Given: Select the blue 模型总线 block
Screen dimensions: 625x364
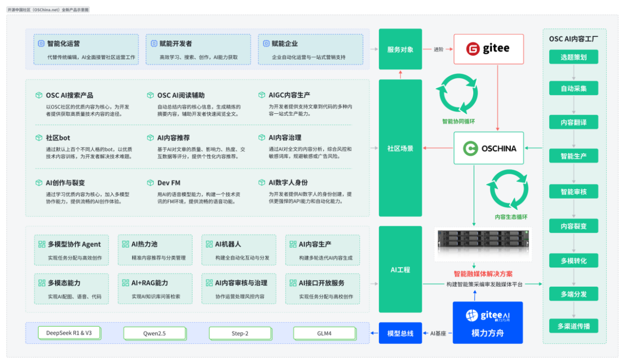Looking at the screenshot, I should pos(400,333).
